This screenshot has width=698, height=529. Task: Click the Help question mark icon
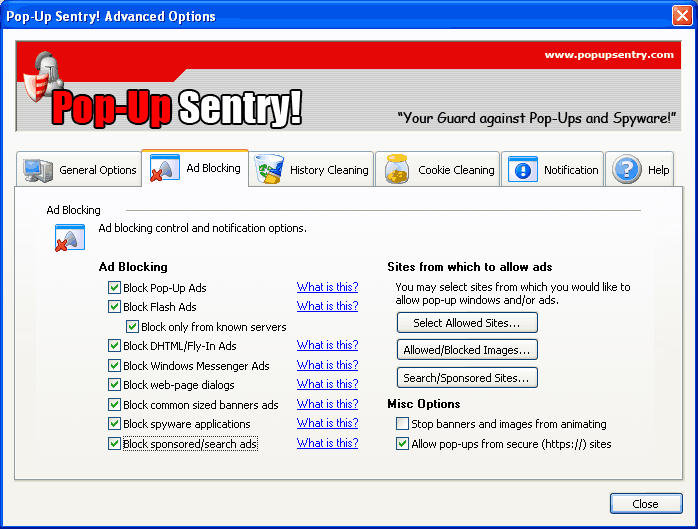(627, 170)
